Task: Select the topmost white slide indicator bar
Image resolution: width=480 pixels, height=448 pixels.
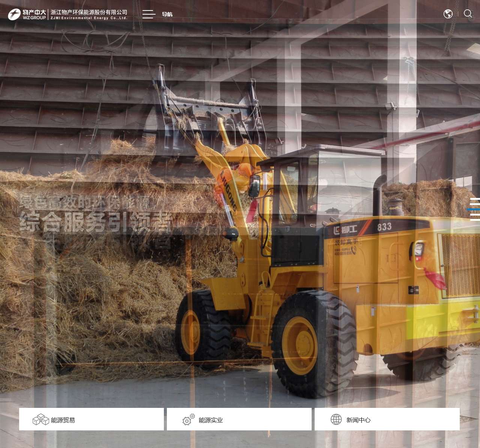Action: click(475, 199)
